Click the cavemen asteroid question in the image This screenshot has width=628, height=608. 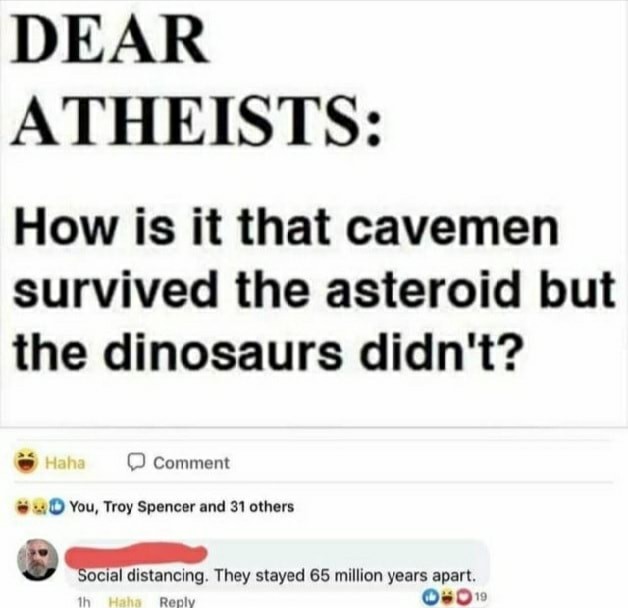click(314, 290)
